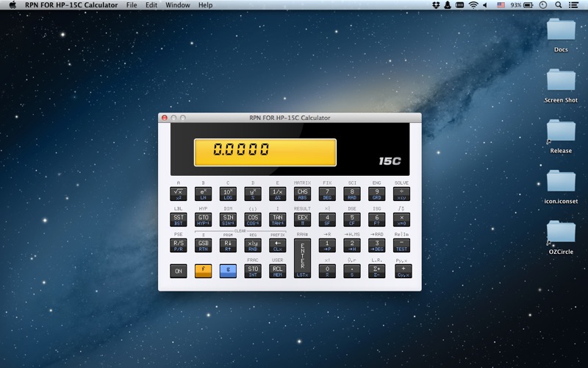Click the SST single step key
Viewport: 588px width, 368px height.
tap(178, 219)
